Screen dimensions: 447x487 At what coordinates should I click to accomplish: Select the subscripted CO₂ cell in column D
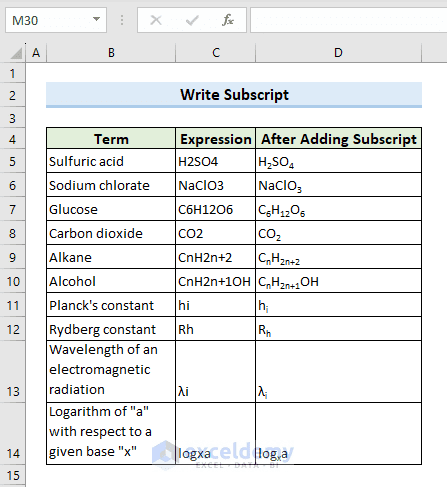click(339, 233)
